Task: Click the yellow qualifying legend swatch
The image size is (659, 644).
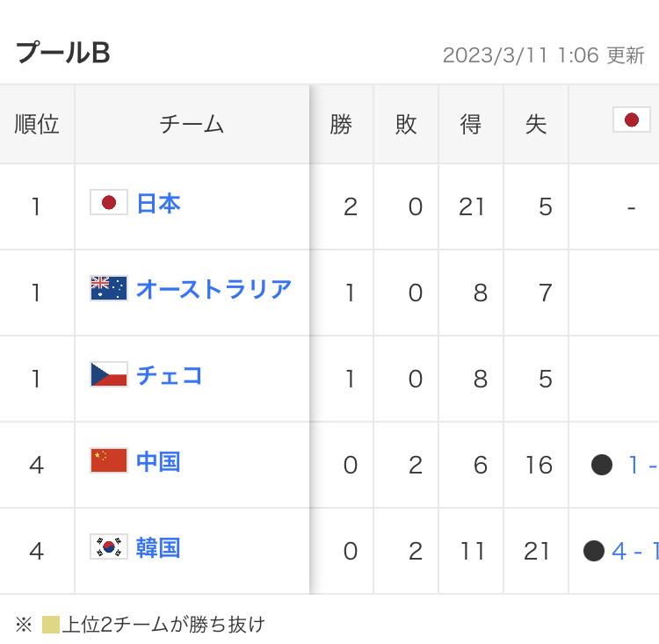Action: click(51, 625)
